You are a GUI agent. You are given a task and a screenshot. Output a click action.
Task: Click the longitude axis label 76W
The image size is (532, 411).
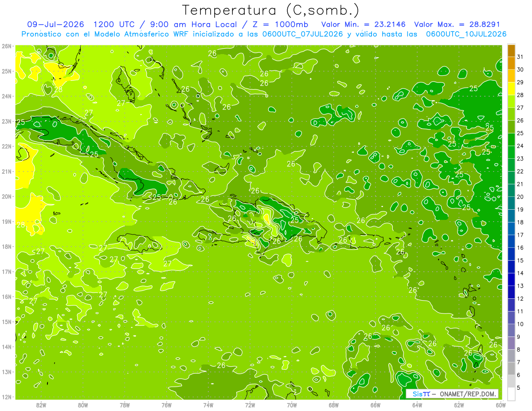(166, 404)
